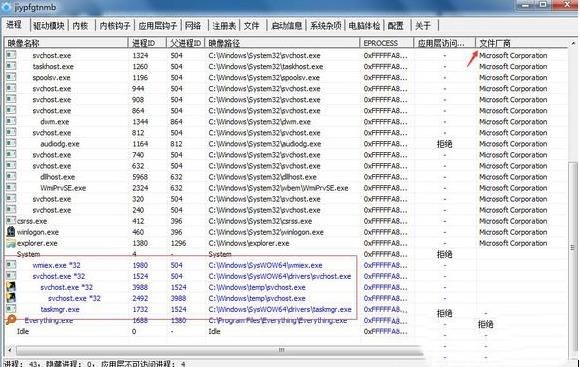This screenshot has width=580, height=367.
Task: Open the 驱动模块 tab
Action: (48, 26)
